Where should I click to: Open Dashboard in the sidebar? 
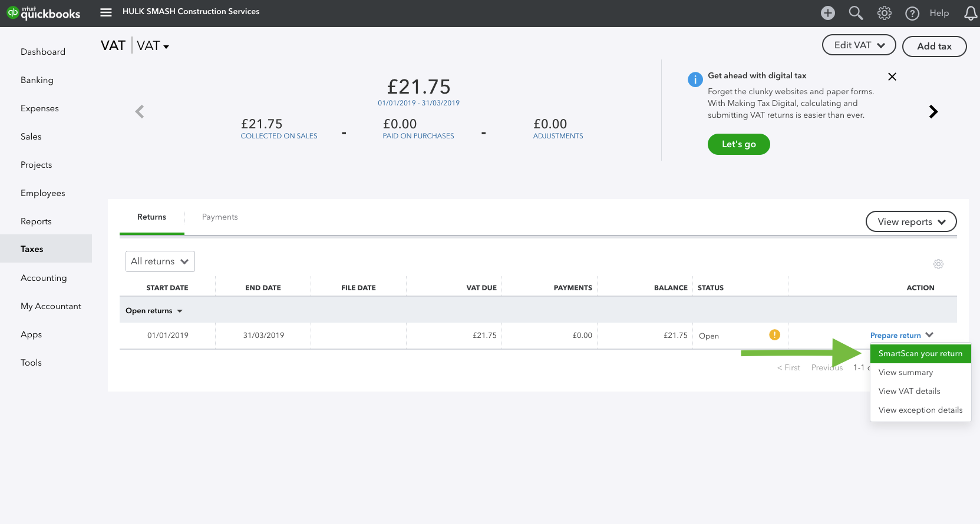[x=43, y=52]
